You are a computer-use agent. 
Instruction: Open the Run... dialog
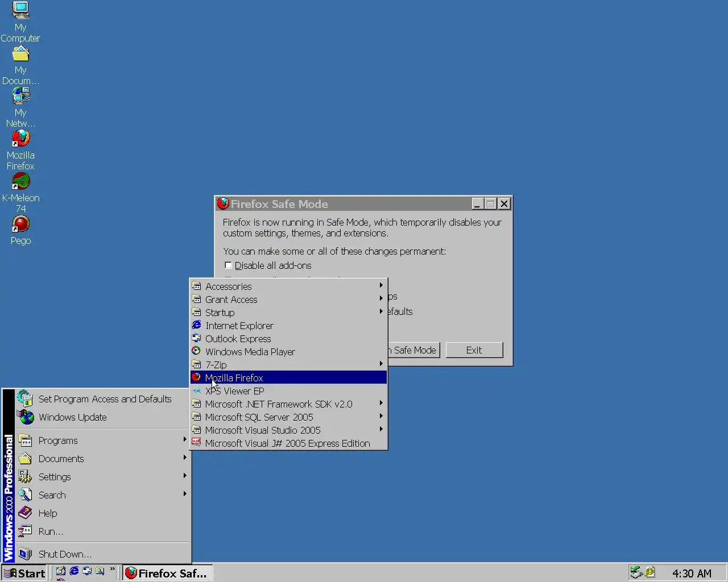(x=103, y=531)
